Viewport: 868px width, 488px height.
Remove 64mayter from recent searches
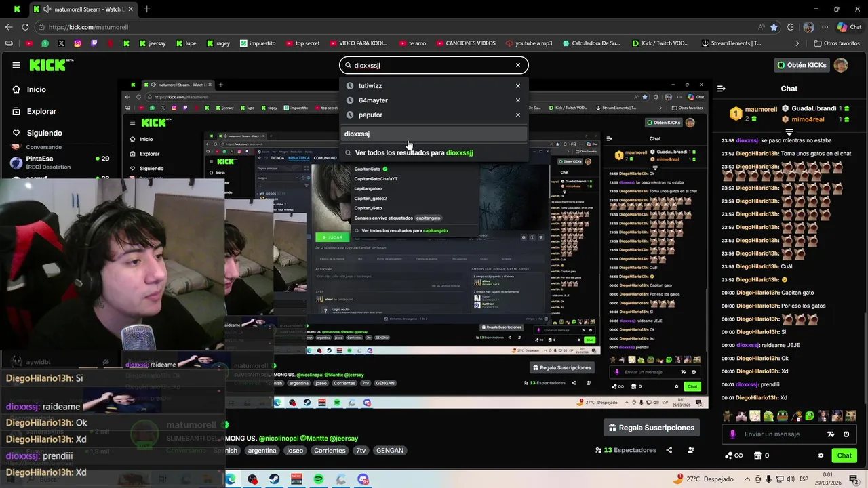click(x=518, y=100)
